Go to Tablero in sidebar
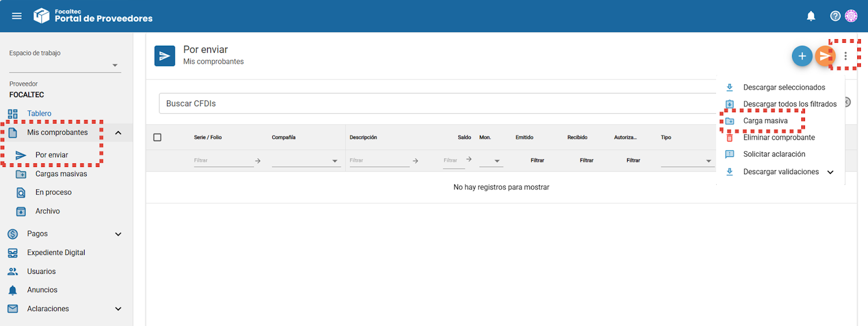 tap(39, 113)
